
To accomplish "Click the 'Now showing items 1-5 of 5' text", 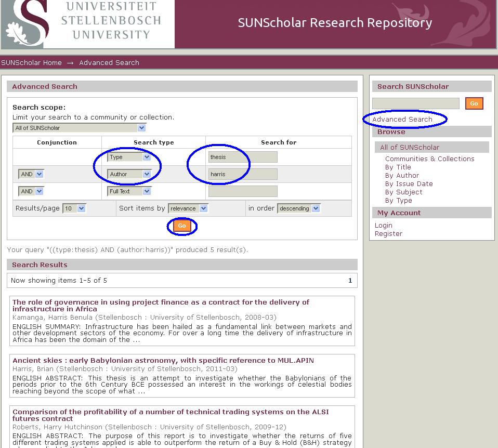I will coord(59,280).
